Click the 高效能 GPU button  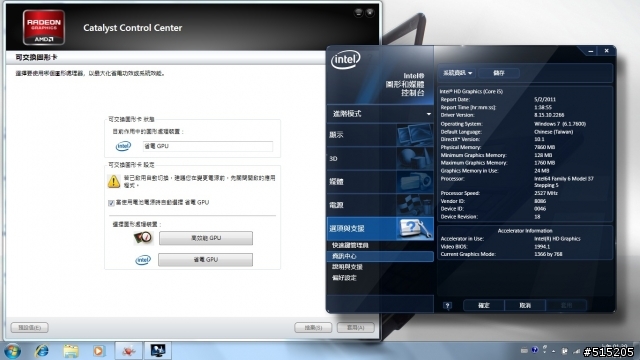[206, 238]
